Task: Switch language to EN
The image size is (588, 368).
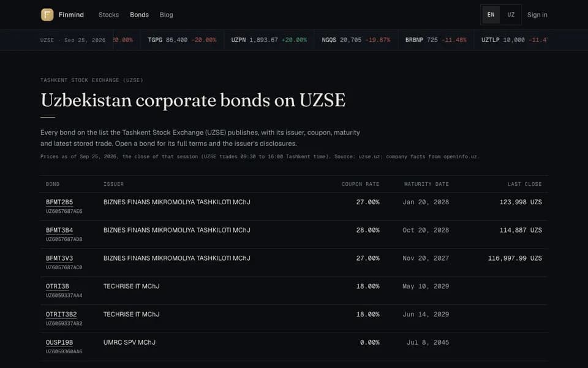Action: coord(491,15)
